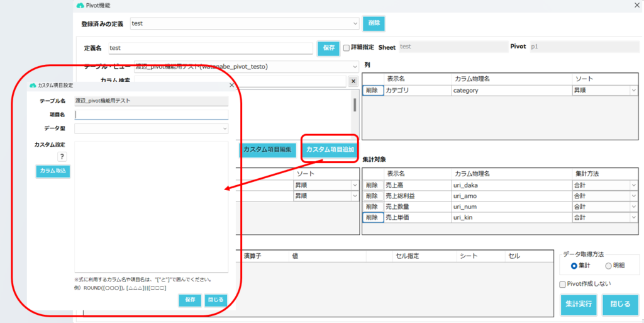
Task: Delete the 売上単価 aggregation row
Action: point(373,217)
